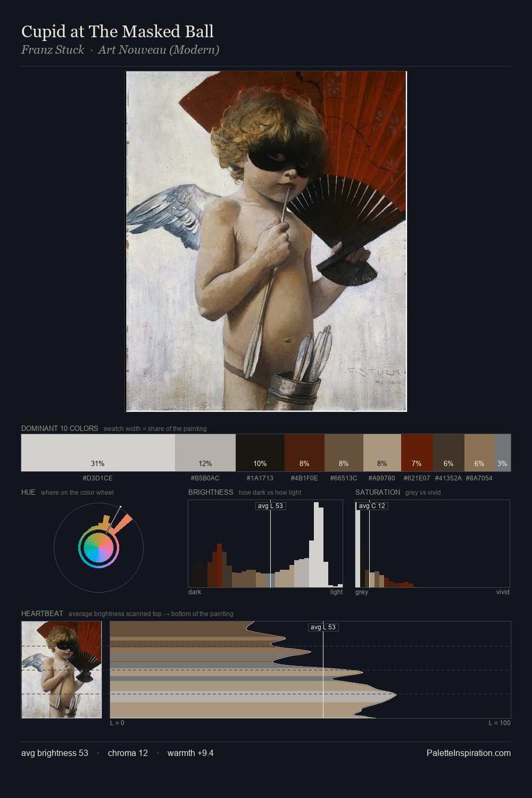Click the 'avg C 12' saturation label
Screen dimensions: 532x798
pyautogui.click(x=372, y=506)
